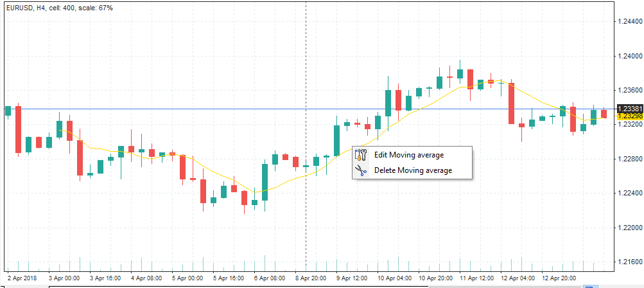Viewport: 644px width, 288px height.
Task: Click the 1.23600 price axis label
Action: [629, 90]
